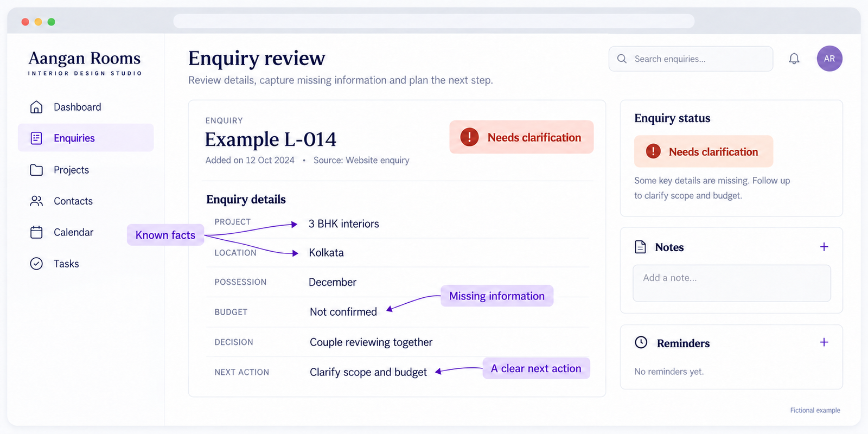
Task: Click the Calendar icon in sidebar
Action: point(36,232)
